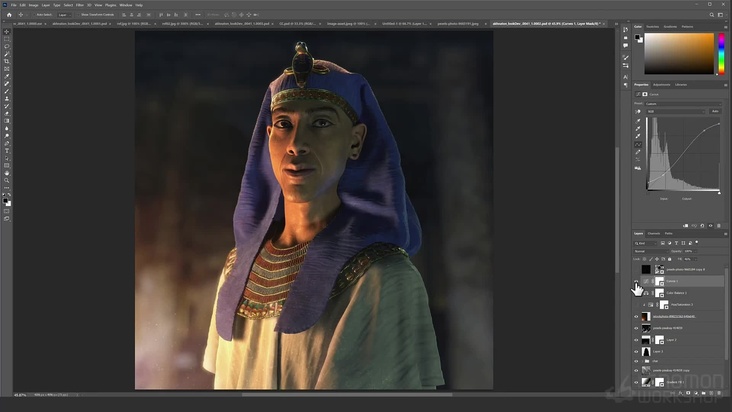Toggle visibility of Gradient Fill 1 layer
Screen dimensions: 732x412
[x=636, y=382]
